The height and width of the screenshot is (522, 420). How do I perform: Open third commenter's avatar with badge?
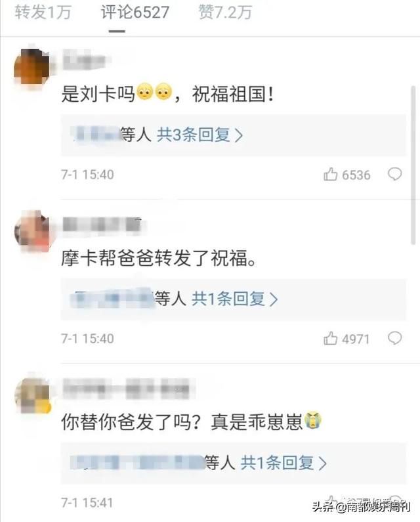32,395
